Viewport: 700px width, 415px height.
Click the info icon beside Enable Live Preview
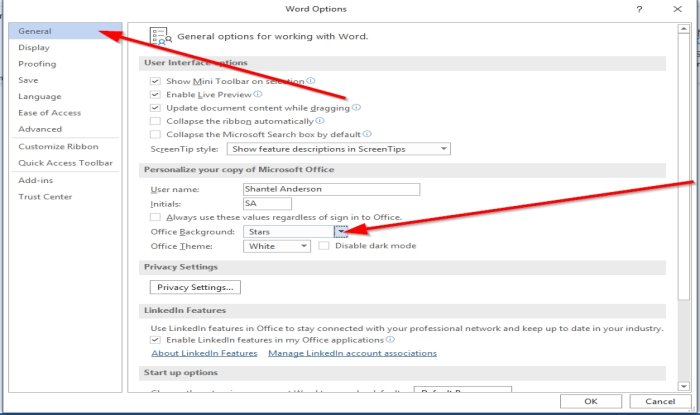(258, 94)
